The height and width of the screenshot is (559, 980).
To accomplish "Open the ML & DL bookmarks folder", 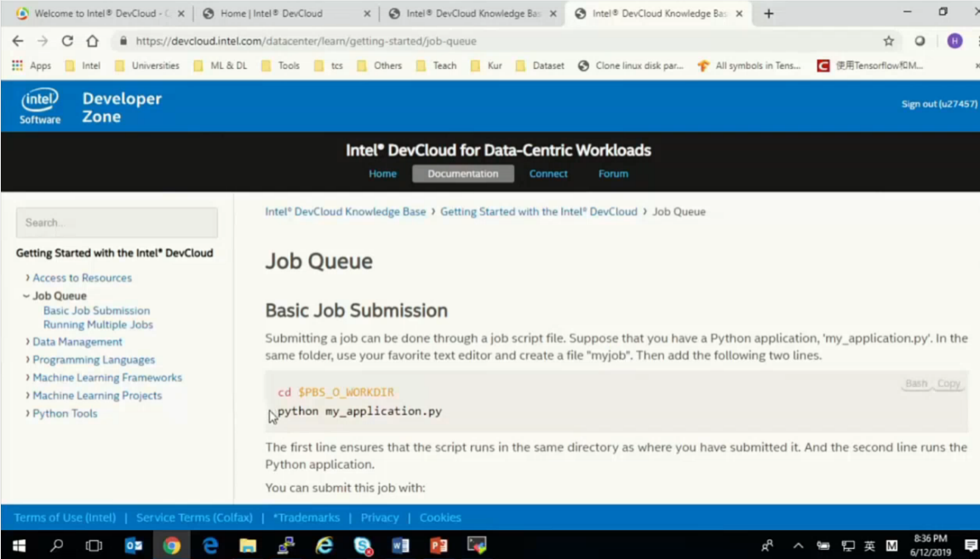I will click(x=220, y=66).
